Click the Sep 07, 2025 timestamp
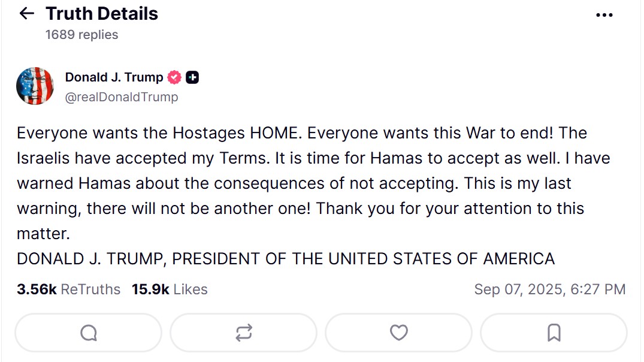 click(549, 289)
